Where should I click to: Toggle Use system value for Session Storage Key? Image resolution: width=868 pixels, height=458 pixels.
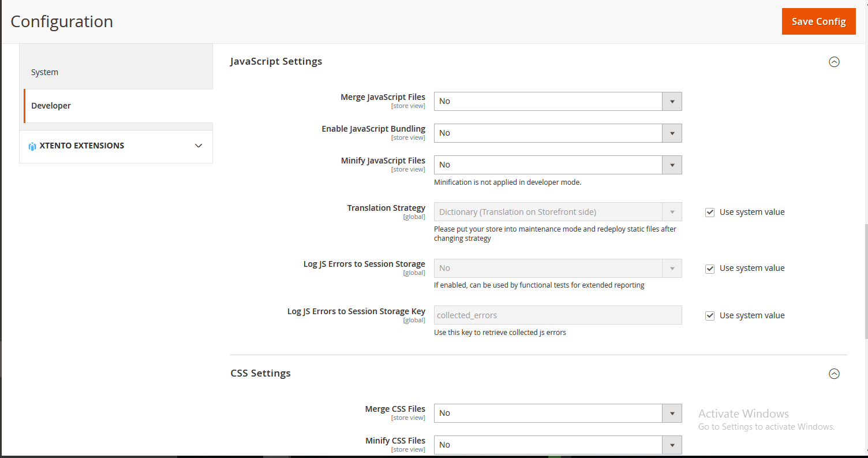point(709,315)
